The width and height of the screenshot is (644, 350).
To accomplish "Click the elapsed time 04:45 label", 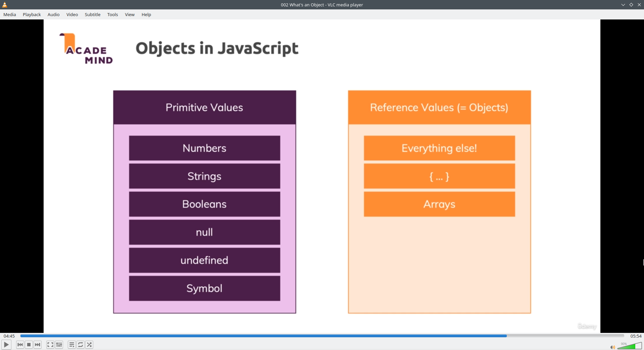I will 9,336.
